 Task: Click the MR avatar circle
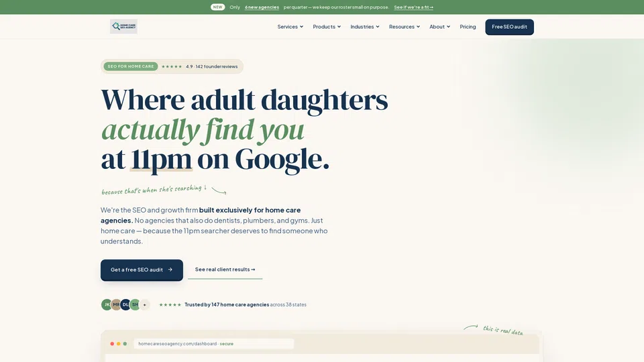click(116, 304)
